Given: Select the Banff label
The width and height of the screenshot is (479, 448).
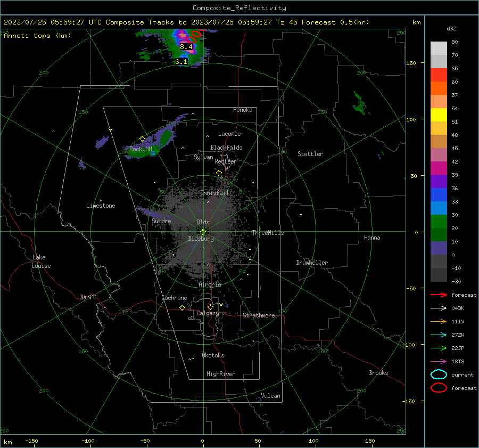Looking at the screenshot, I should 88,297.
